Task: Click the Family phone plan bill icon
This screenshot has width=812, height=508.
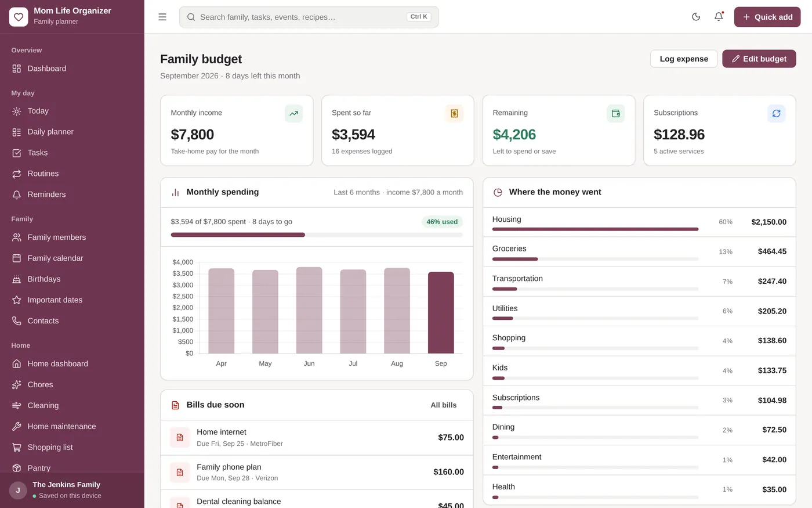Action: (180, 472)
